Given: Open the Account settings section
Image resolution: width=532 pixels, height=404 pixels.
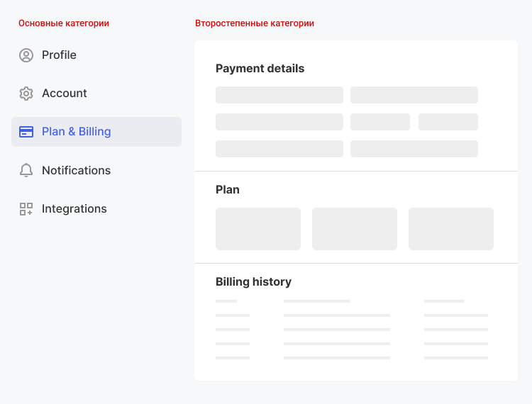Looking at the screenshot, I should (96, 94).
